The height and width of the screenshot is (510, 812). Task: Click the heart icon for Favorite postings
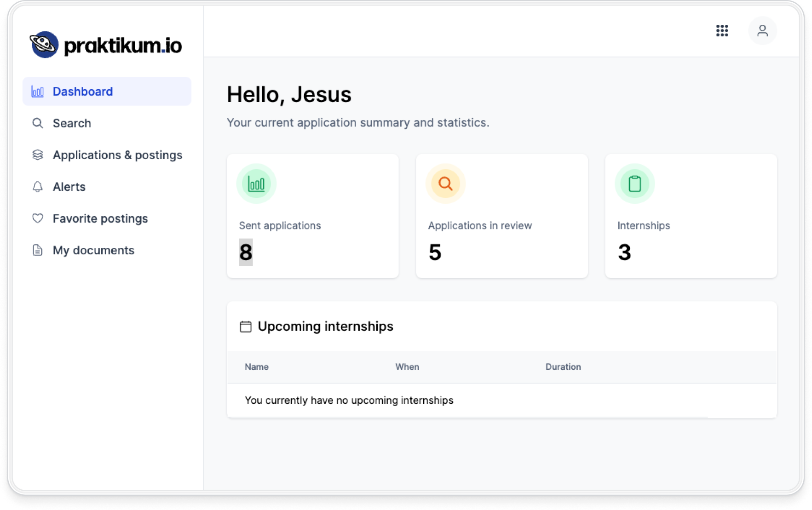37,218
